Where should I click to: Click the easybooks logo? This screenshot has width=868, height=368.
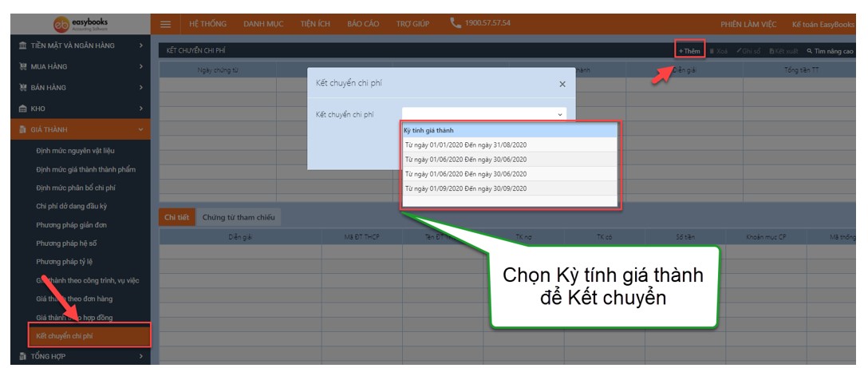tap(81, 24)
